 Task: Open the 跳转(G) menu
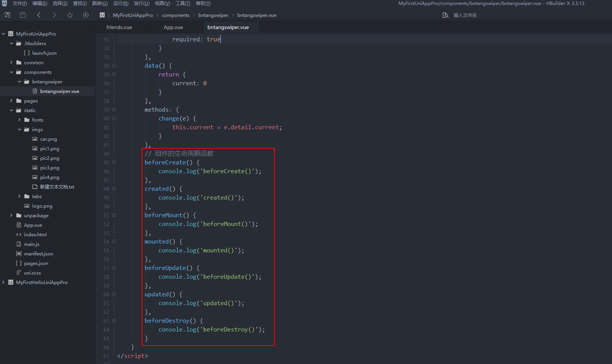click(100, 3)
